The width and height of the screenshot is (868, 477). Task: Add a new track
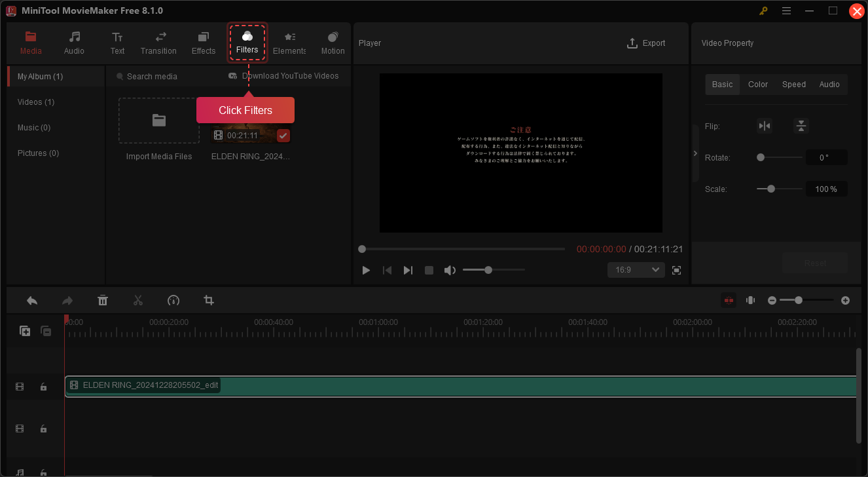click(25, 331)
